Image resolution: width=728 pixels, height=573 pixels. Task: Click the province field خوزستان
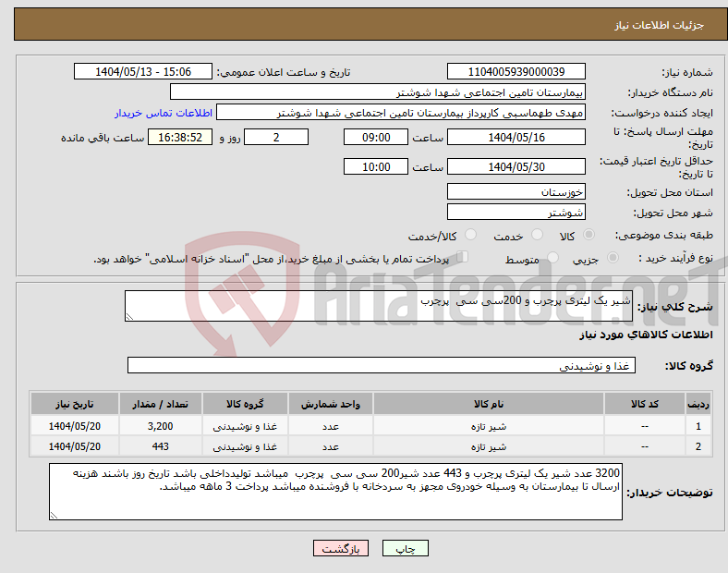pyautogui.click(x=516, y=192)
